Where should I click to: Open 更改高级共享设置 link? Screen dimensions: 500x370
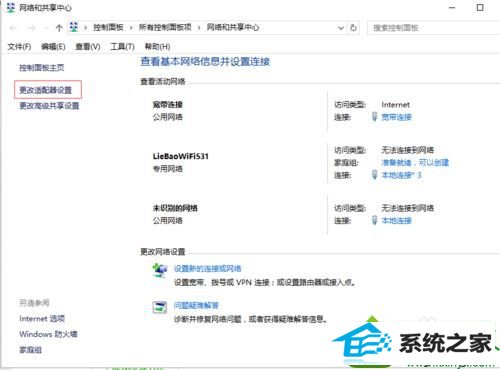pos(49,106)
